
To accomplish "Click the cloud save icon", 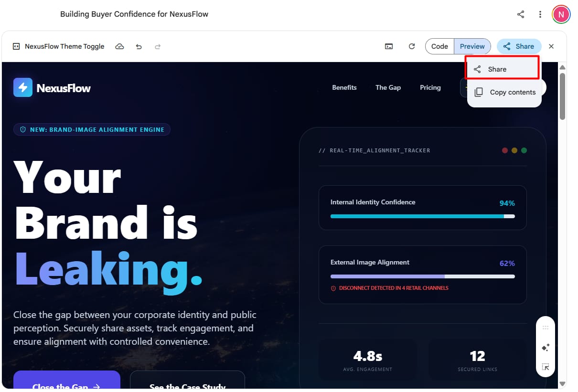I will [x=119, y=46].
